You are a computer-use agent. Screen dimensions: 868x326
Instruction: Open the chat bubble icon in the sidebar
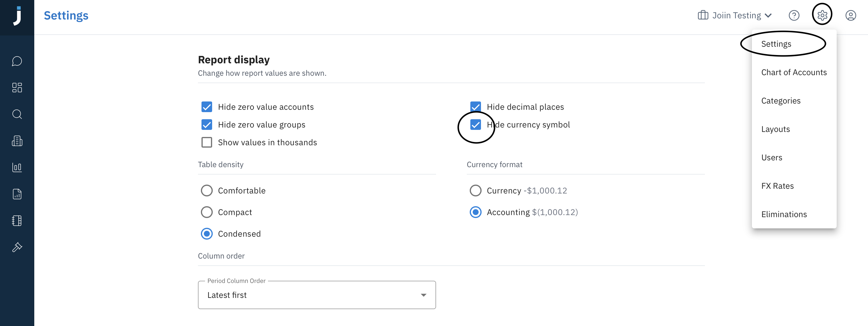click(x=17, y=61)
